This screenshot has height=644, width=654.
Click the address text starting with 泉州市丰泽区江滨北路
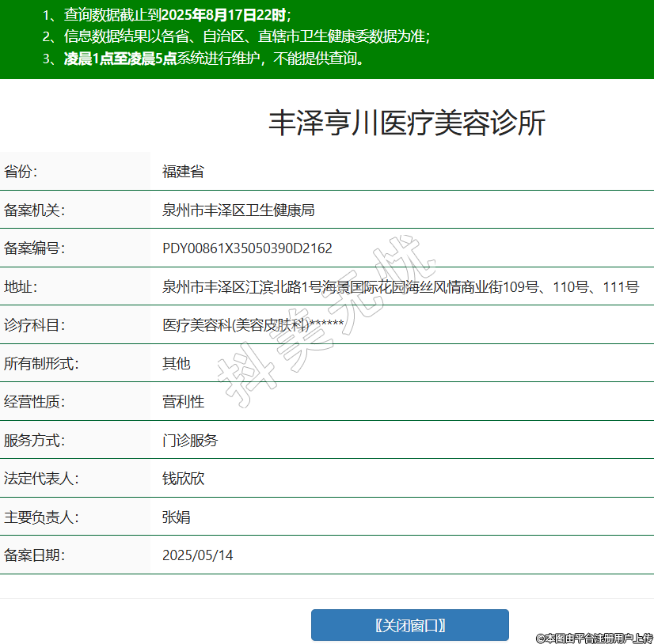pyautogui.click(x=400, y=286)
